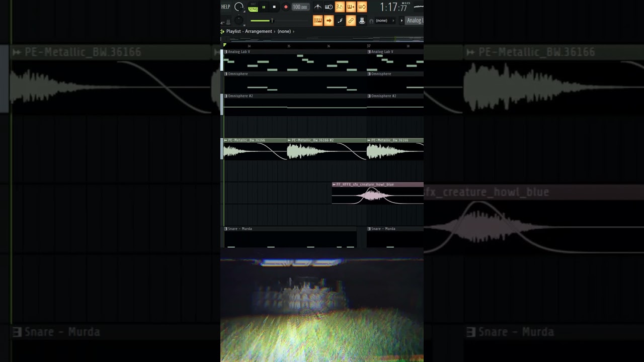The width and height of the screenshot is (644, 362).
Task: Click the 100.000 tempo field
Action: (x=300, y=7)
